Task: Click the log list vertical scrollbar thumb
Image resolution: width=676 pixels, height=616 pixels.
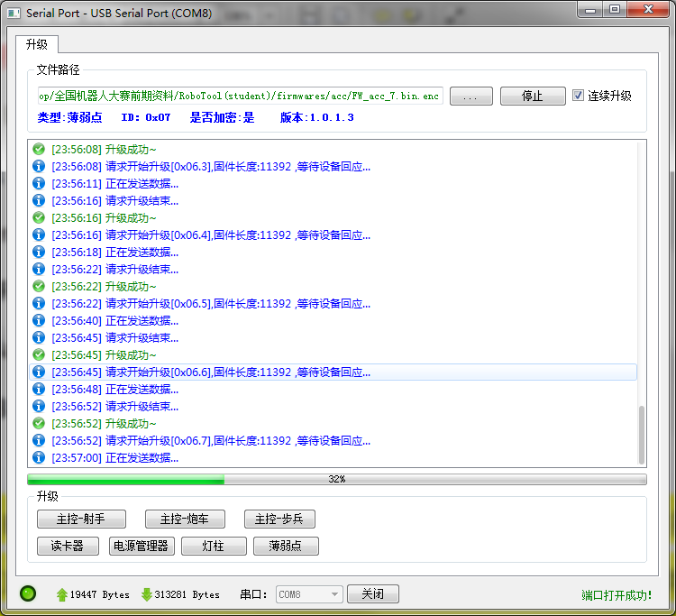Action: click(x=642, y=435)
